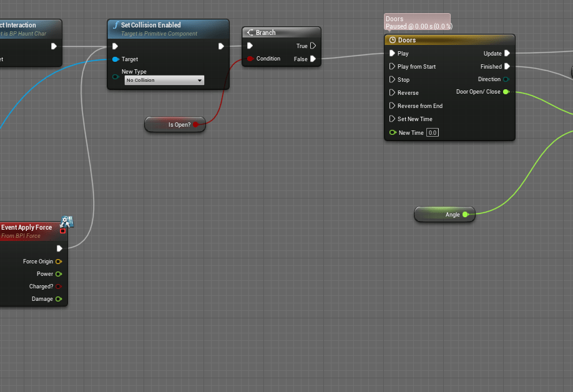This screenshot has height=392, width=573.
Task: Click the Finished output pin on Doors
Action: point(507,67)
